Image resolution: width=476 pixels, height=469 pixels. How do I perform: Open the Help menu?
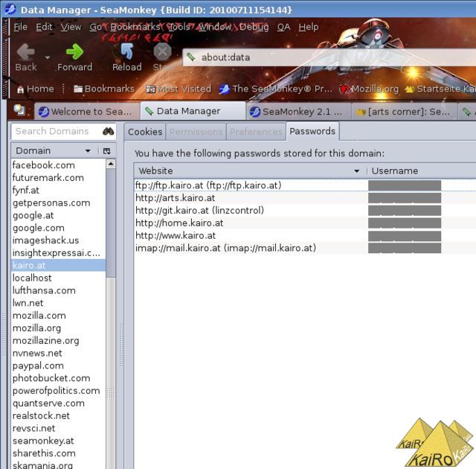click(x=309, y=27)
